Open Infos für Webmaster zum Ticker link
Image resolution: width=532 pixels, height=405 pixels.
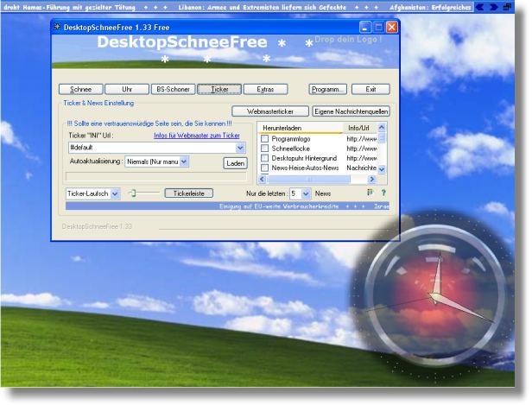tap(196, 136)
